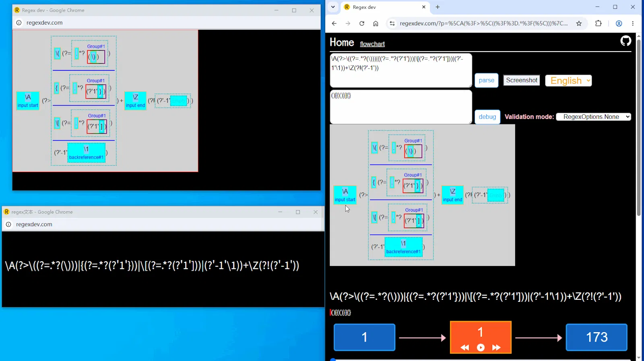Select the \A input start node in main flowchart

[345, 195]
